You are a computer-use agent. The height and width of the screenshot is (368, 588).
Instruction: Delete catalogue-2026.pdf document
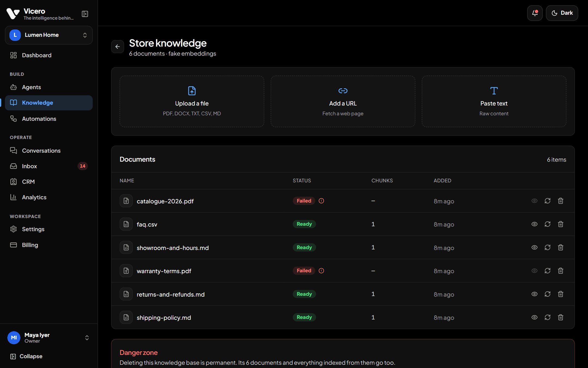pyautogui.click(x=561, y=201)
